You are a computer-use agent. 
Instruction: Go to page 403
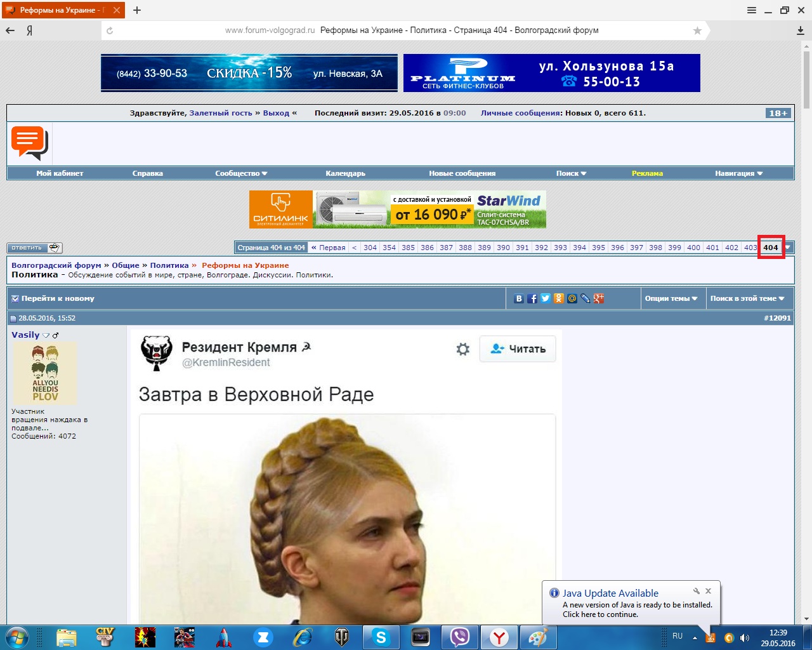(x=750, y=248)
